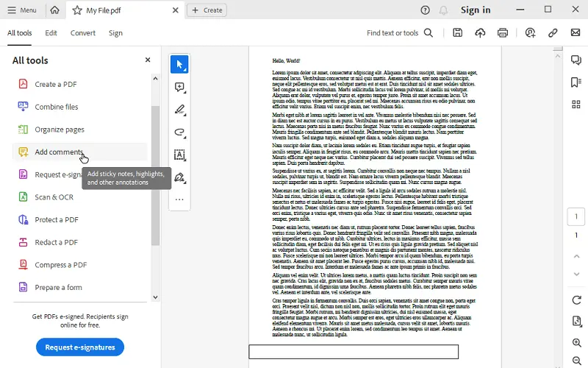This screenshot has width=588, height=368.
Task: Open the Sign tab
Action: click(115, 33)
